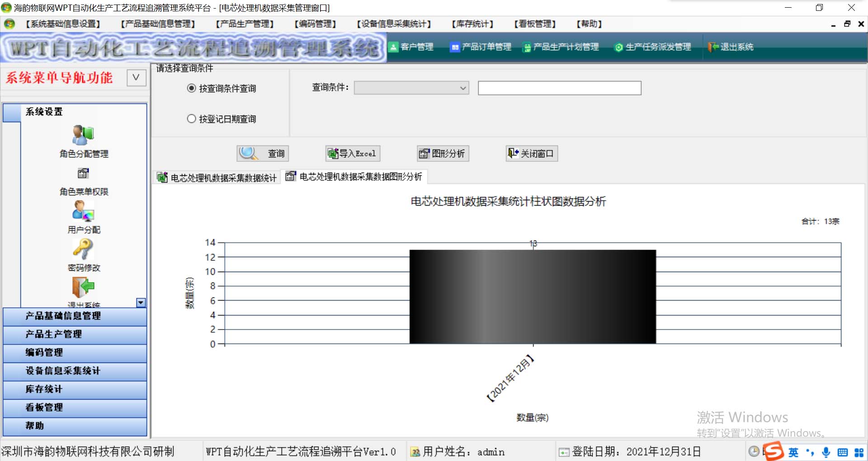The height and width of the screenshot is (461, 868).
Task: Switch to the 电芯处理机数据采集数据统计 tab
Action: point(217,178)
